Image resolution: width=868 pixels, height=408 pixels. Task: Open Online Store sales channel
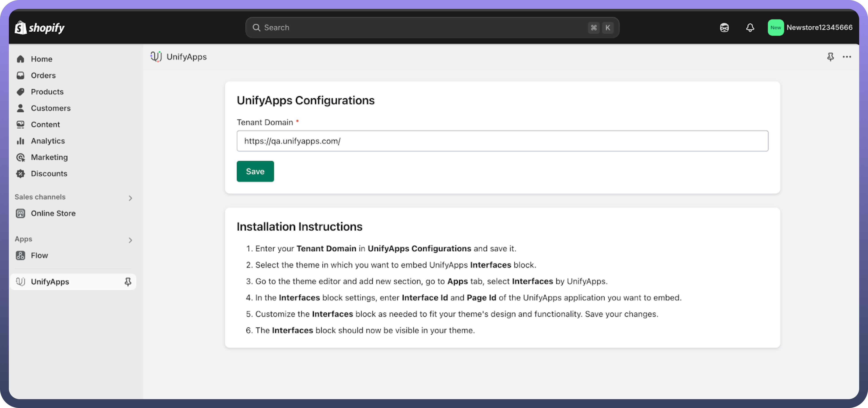pos(53,214)
